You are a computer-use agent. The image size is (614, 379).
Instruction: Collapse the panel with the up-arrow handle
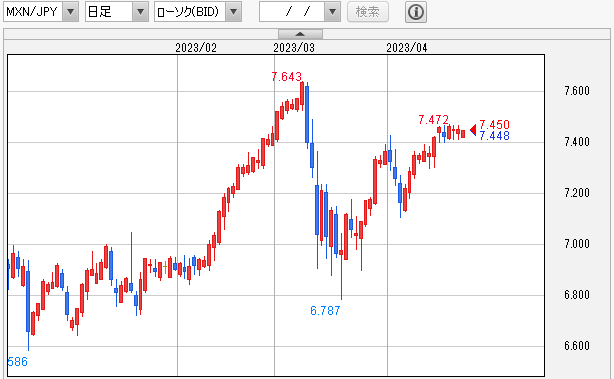click(300, 34)
